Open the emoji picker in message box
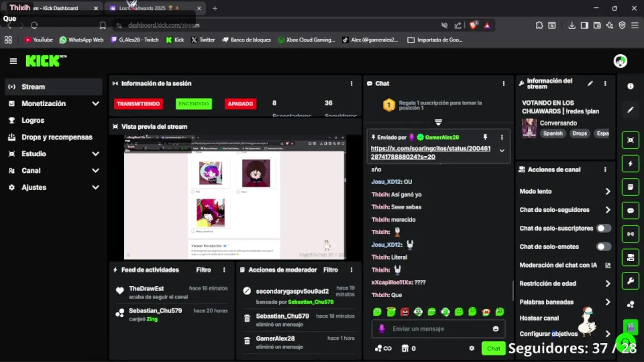Viewport: 644px width, 362px height. 496,329
